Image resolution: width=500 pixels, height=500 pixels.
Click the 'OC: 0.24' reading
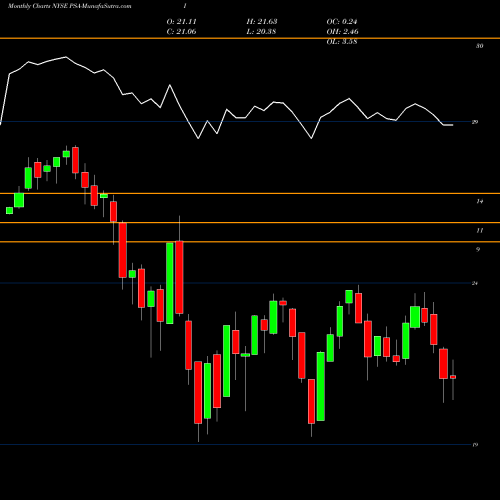coord(342,21)
